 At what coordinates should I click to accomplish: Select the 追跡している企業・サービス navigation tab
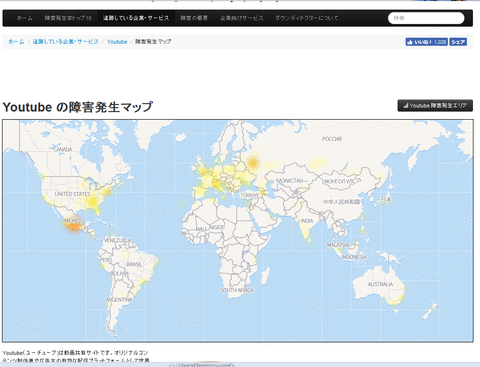[x=136, y=18]
